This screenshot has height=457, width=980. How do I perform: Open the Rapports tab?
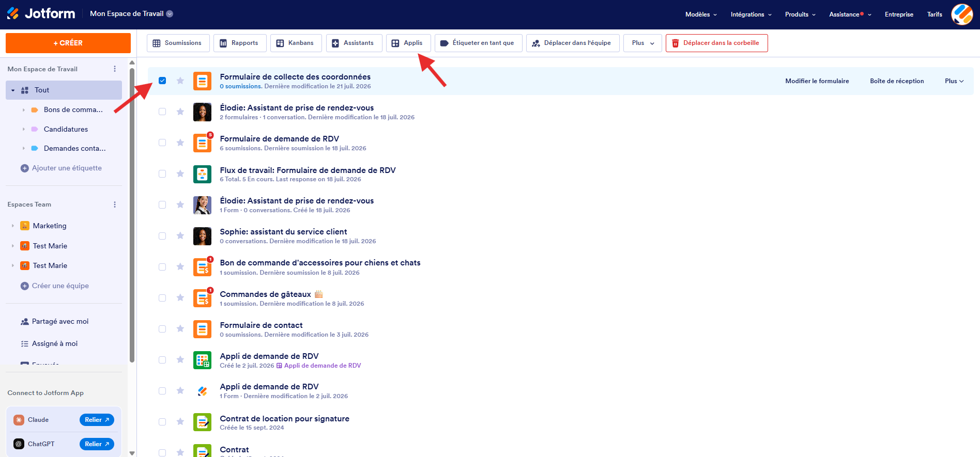tap(239, 43)
